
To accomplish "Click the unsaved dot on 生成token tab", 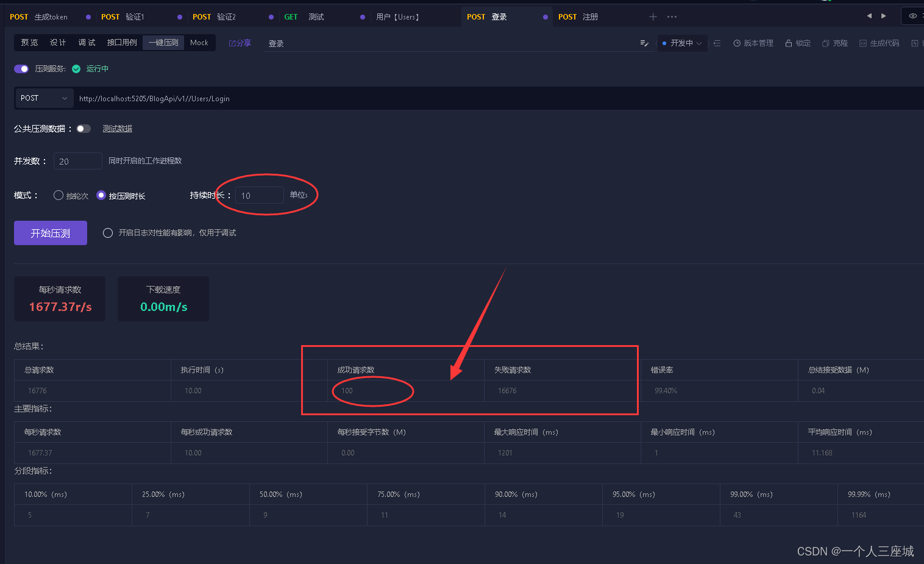I will click(x=88, y=17).
